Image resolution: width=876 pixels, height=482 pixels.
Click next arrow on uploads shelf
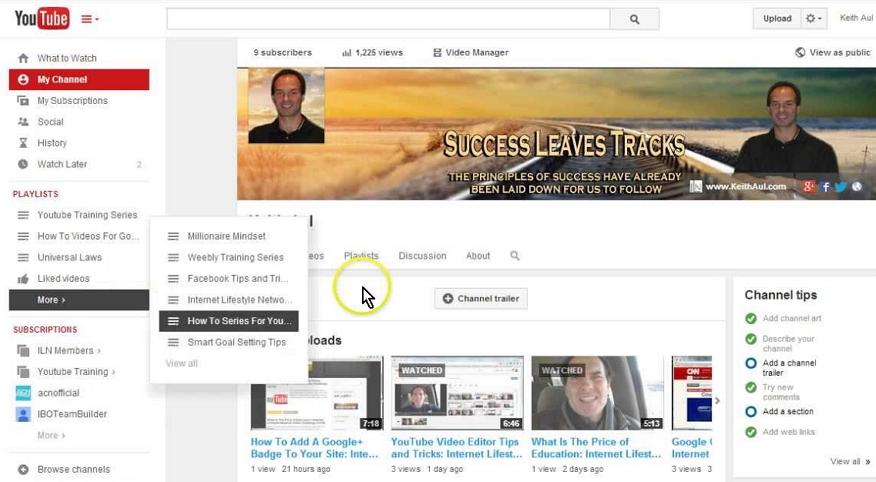(717, 400)
